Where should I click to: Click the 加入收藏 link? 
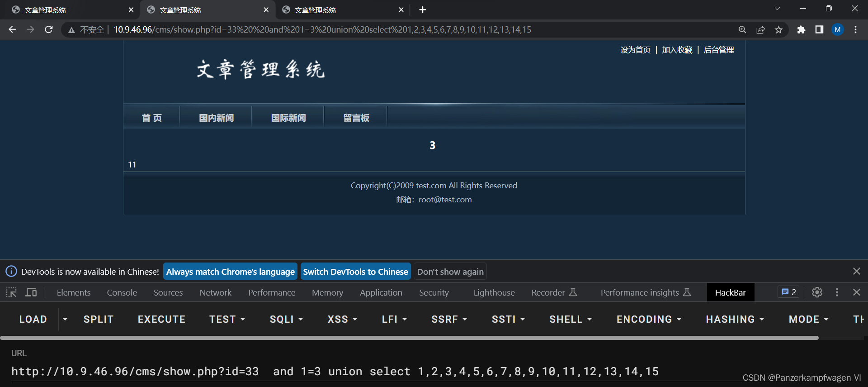pos(677,50)
